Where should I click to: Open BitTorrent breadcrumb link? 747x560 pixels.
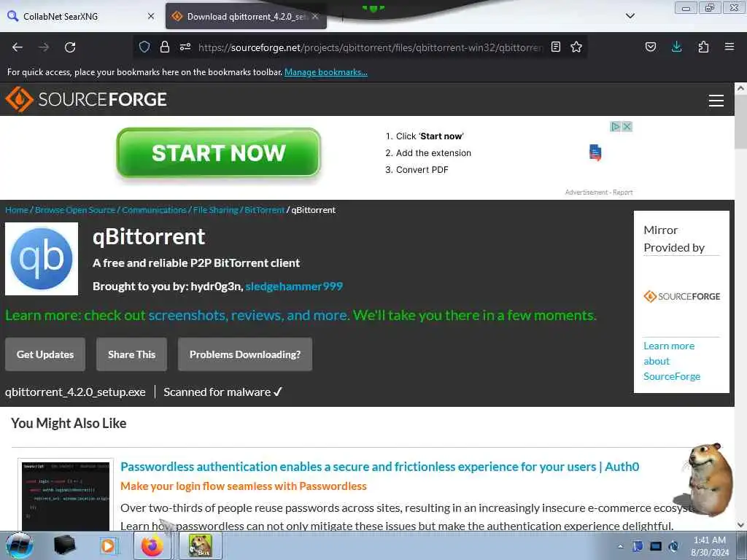click(264, 210)
